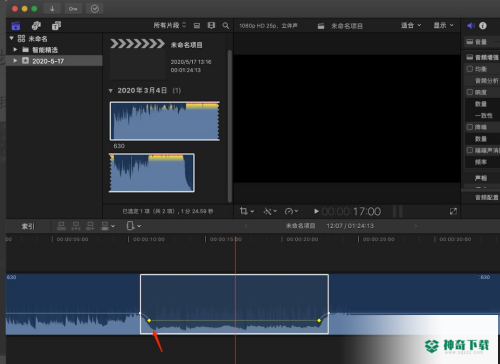
Task: Click the 音量 volume section header
Action: pos(480,42)
